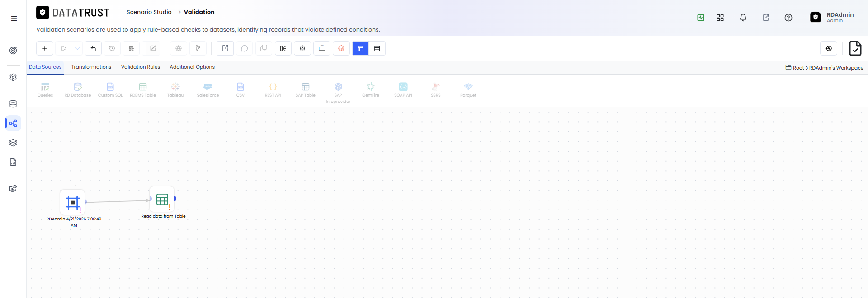The image size is (868, 298).
Task: Click the document checkmark validate icon
Action: pos(855,48)
